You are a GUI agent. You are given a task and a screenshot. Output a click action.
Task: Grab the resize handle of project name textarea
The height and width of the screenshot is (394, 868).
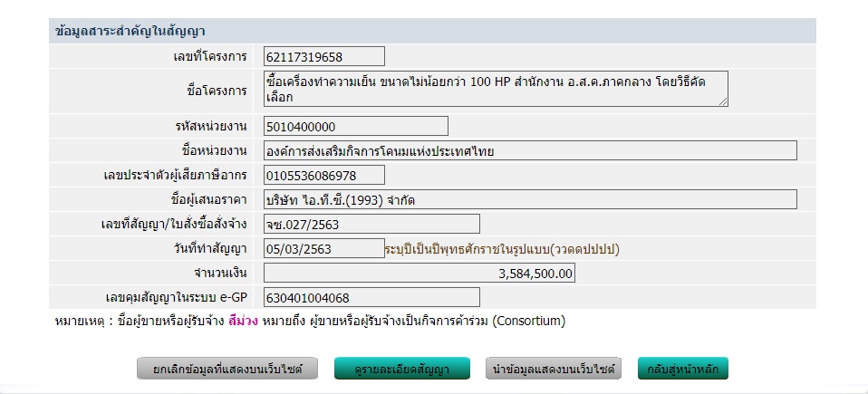(724, 101)
